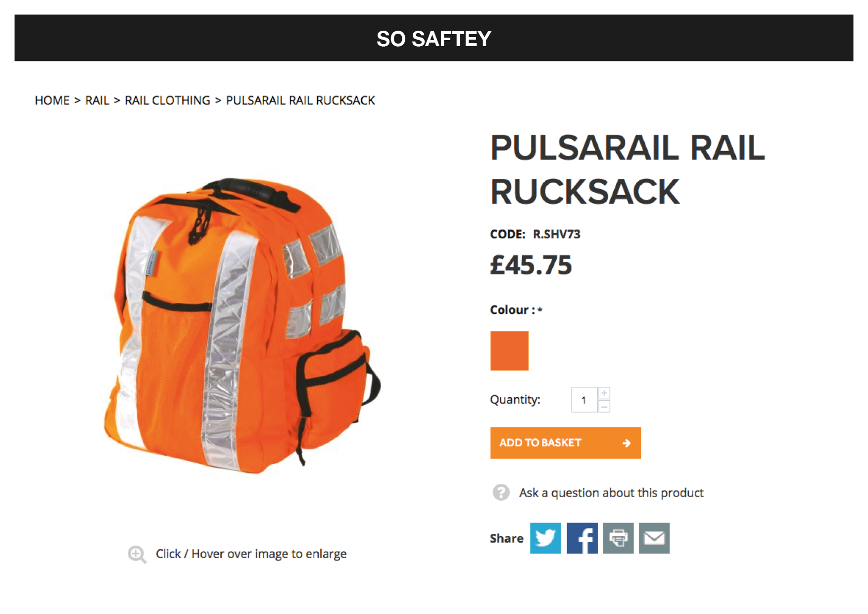The height and width of the screenshot is (614, 868).
Task: Click PULSARAIL RAIL RUCKSACK breadcrumb
Action: point(300,101)
